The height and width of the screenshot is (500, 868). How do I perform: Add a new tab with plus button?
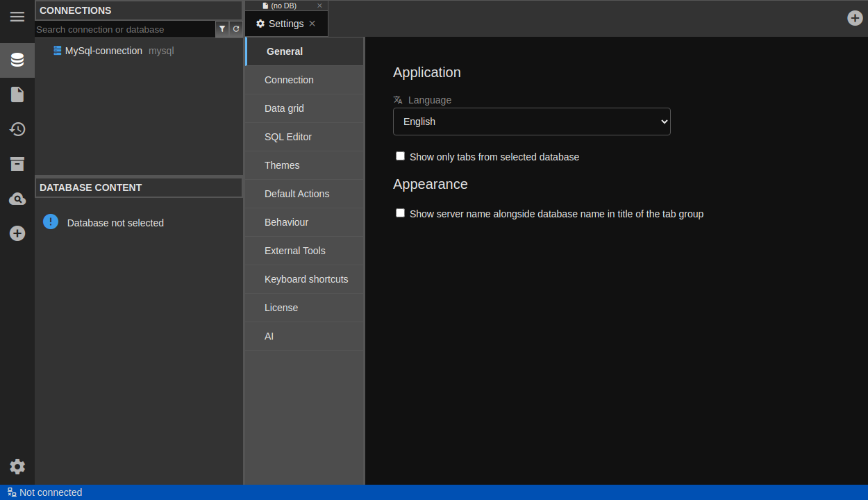tap(855, 18)
